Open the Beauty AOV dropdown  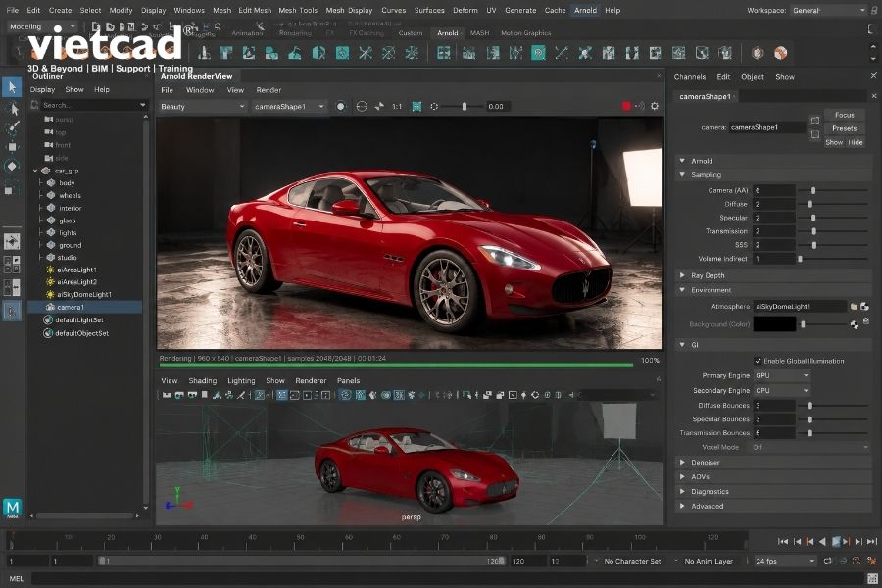coord(202,107)
